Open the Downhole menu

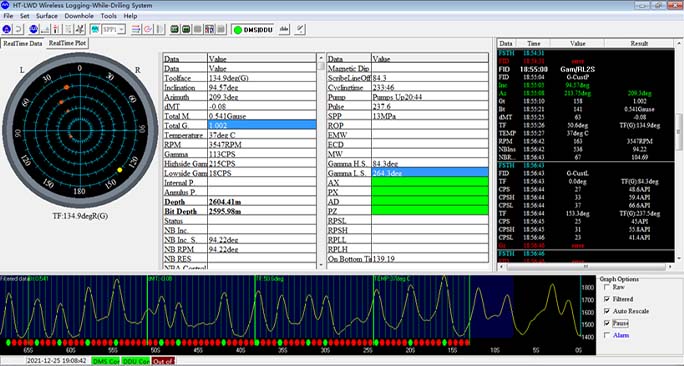79,16
